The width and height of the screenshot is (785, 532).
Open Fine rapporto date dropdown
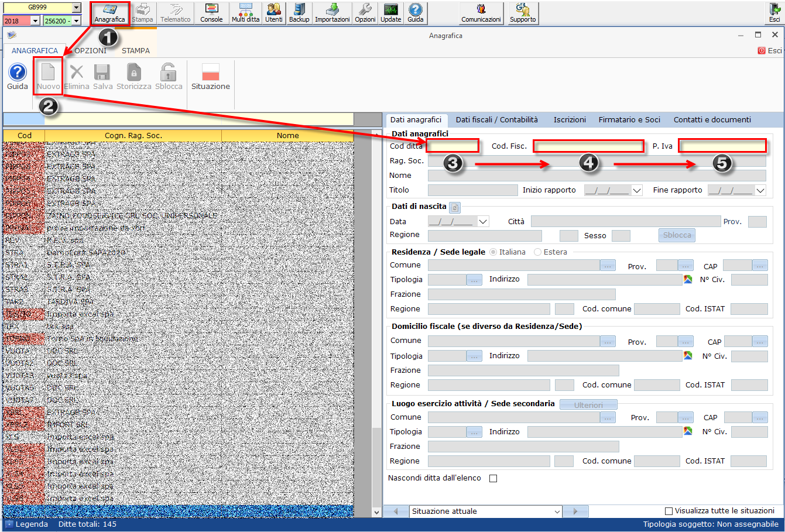(x=760, y=190)
